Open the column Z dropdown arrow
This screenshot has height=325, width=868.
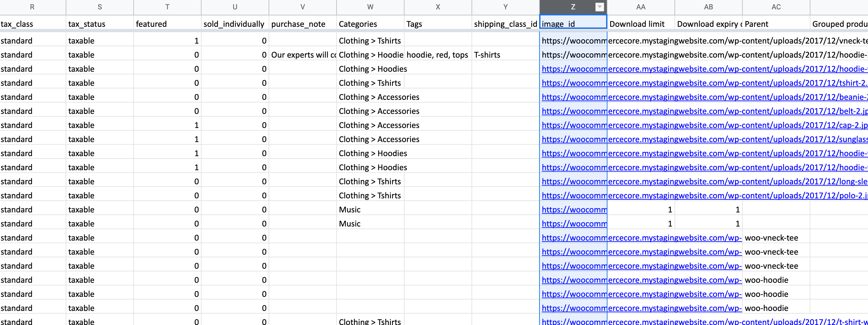click(599, 7)
